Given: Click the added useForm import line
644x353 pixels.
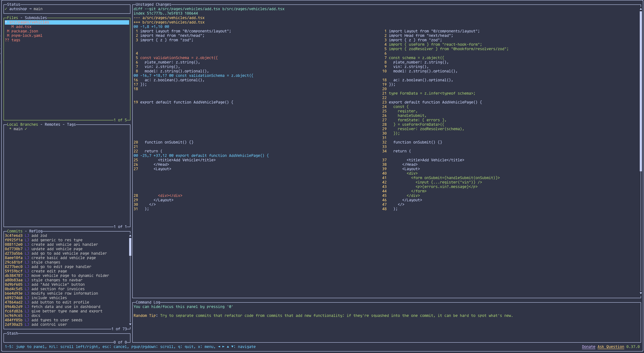Looking at the screenshot, I should [x=435, y=45].
